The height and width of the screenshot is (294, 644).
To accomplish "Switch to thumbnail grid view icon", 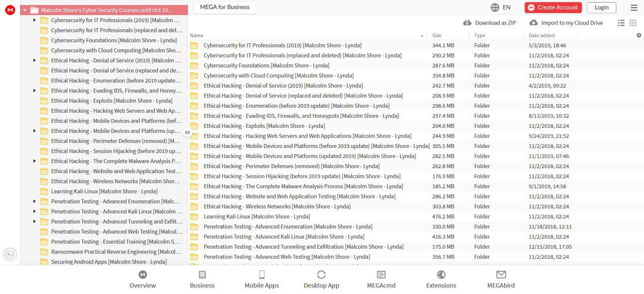I will click(633, 23).
